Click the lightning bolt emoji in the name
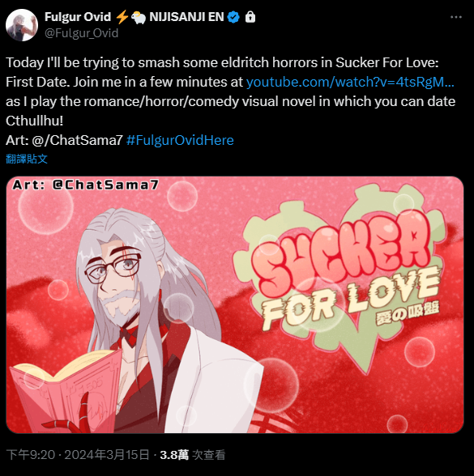 click(x=122, y=17)
